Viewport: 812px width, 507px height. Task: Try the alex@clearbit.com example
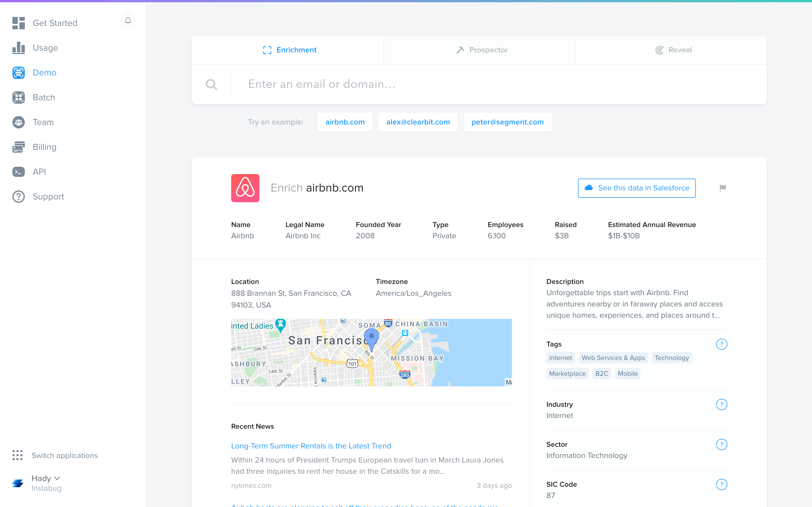(x=418, y=122)
